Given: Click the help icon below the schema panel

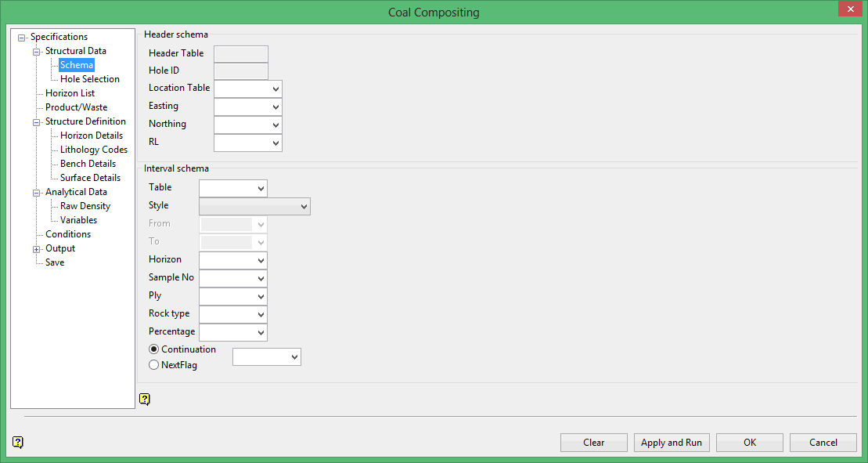Looking at the screenshot, I should coord(145,400).
